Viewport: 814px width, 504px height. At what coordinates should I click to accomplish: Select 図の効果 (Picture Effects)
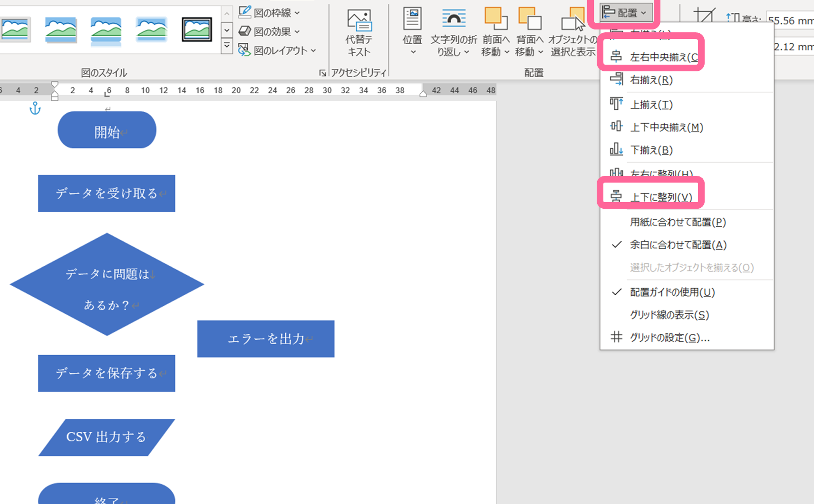click(x=269, y=31)
